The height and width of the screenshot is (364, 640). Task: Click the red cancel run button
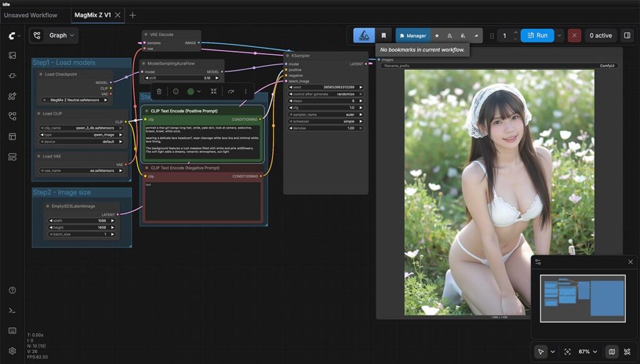tap(574, 36)
